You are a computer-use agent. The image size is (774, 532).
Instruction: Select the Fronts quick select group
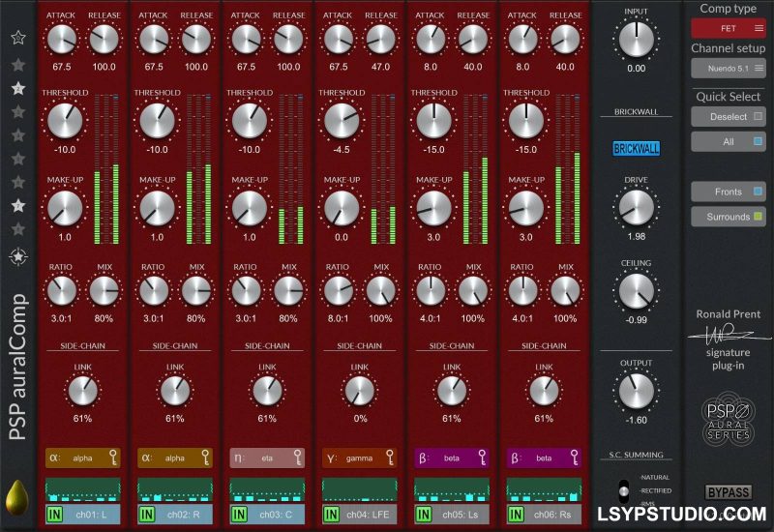728,192
